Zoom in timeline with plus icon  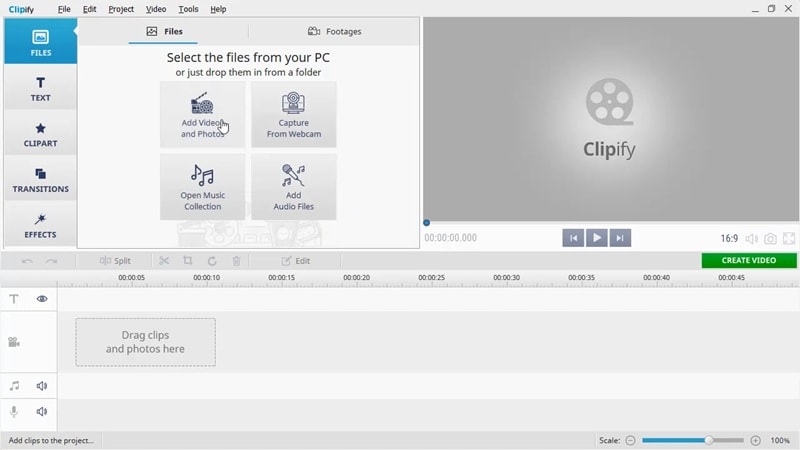(756, 440)
